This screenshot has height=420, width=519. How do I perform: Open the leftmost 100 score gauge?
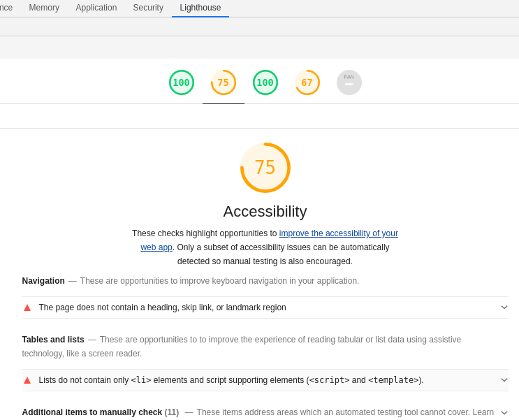pyautogui.click(x=182, y=82)
